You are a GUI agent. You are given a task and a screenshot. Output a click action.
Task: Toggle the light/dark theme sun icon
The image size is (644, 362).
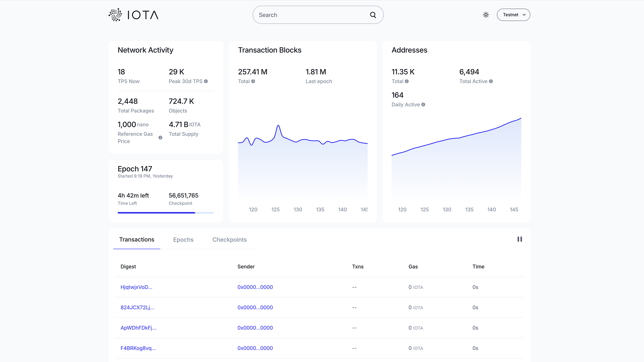pyautogui.click(x=486, y=15)
